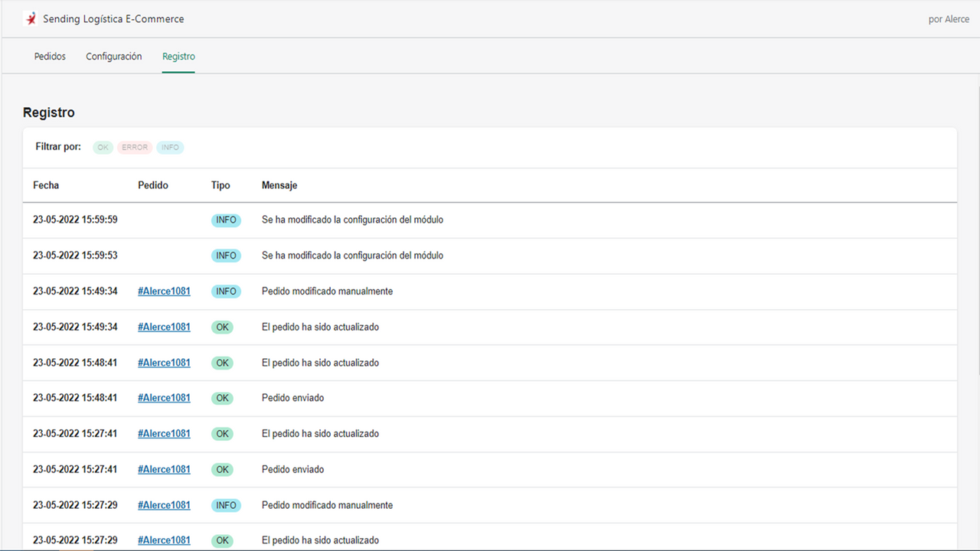Click INFO badge in the 15:27:29 row

pos(226,505)
